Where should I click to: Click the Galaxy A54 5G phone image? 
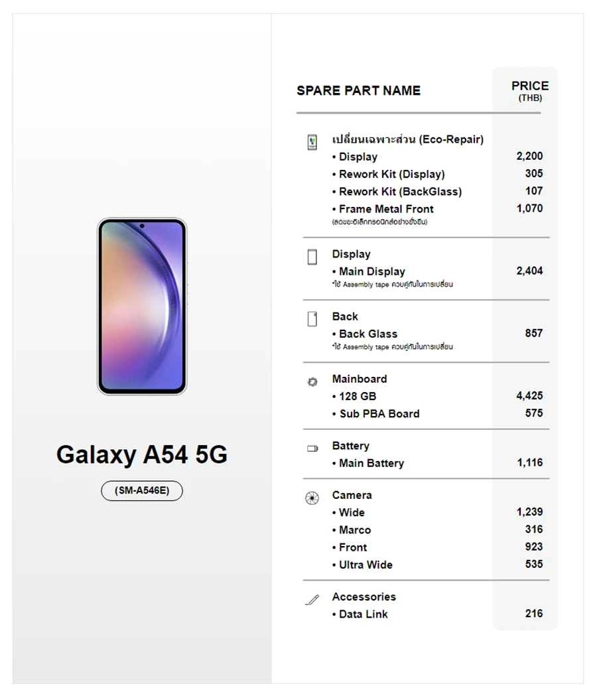[142, 307]
